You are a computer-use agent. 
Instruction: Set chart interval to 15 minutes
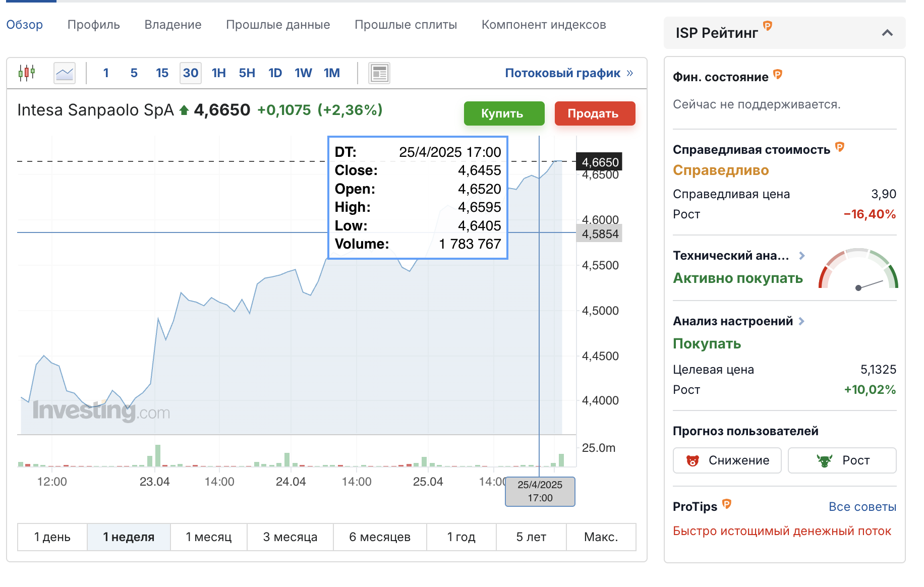click(x=162, y=73)
